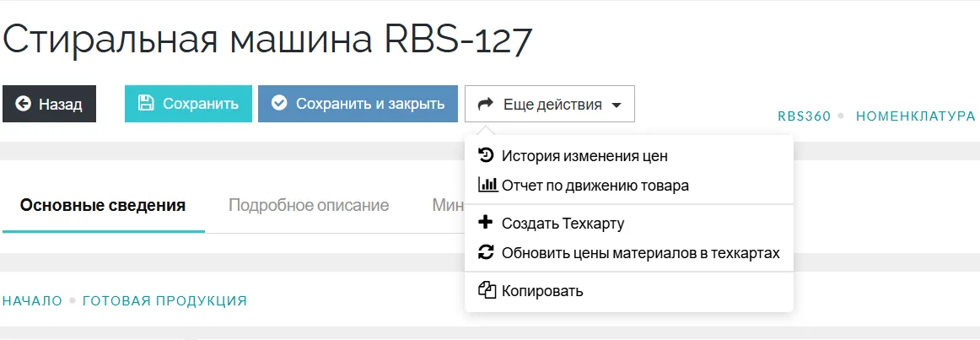Click the checkmark icon on Сохранить и закрыть
This screenshot has height=340, width=980.
tap(279, 104)
